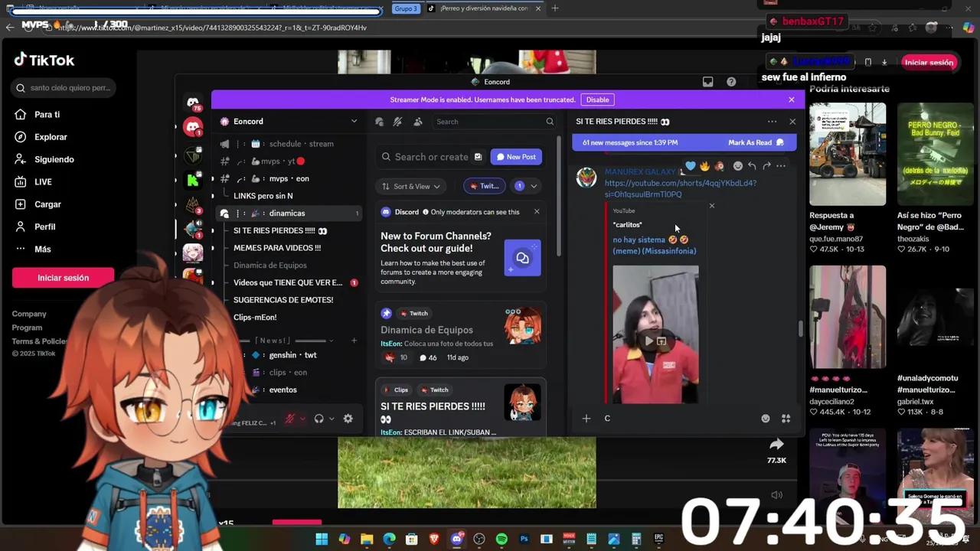Open Windows Start menu
This screenshot has width=980, height=551.
322,539
